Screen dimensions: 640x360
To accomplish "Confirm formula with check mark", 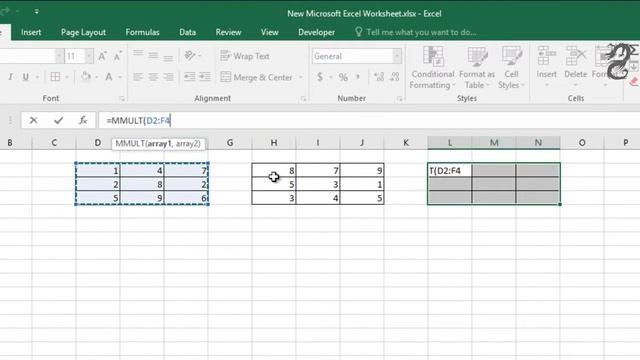I will click(58, 120).
